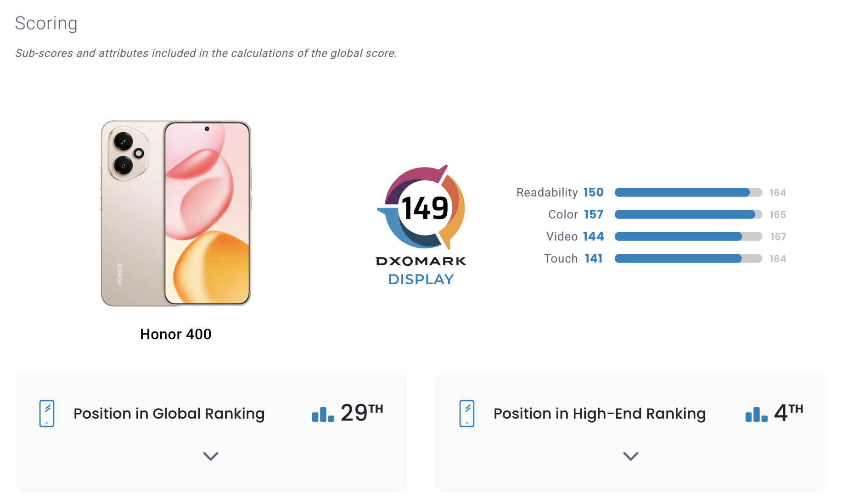Click the Scoring section heading
Viewport: 842px width, 504px height.
(x=46, y=23)
